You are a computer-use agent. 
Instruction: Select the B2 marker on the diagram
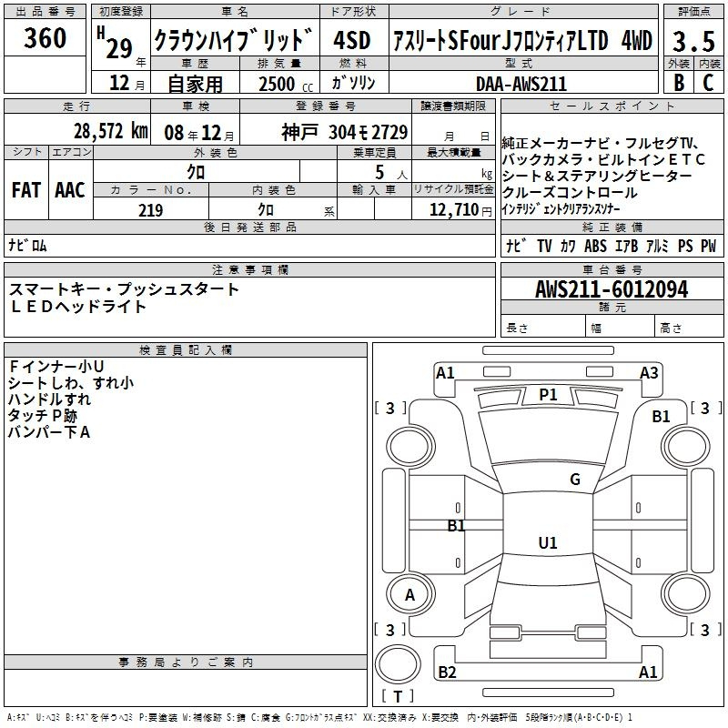click(447, 672)
